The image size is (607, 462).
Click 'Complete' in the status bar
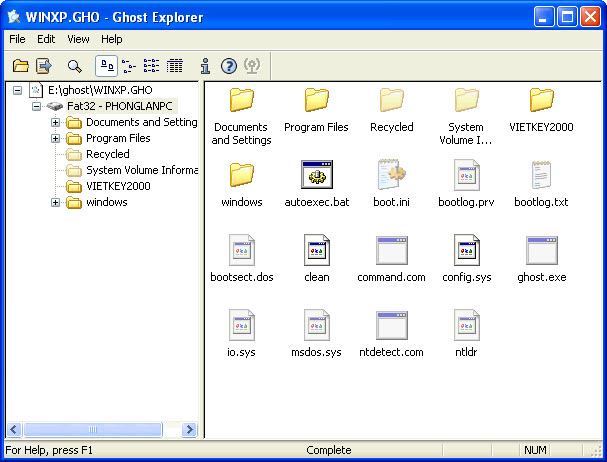coord(328,450)
